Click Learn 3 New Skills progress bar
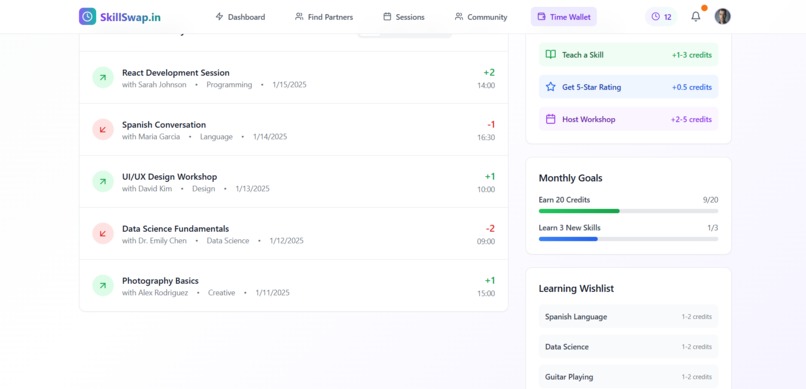 pyautogui.click(x=628, y=239)
